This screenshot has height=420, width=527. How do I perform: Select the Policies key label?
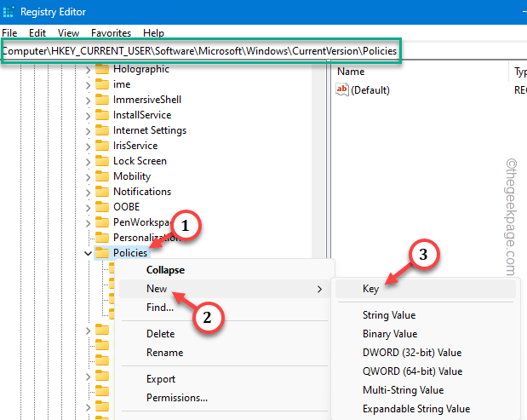click(x=130, y=253)
